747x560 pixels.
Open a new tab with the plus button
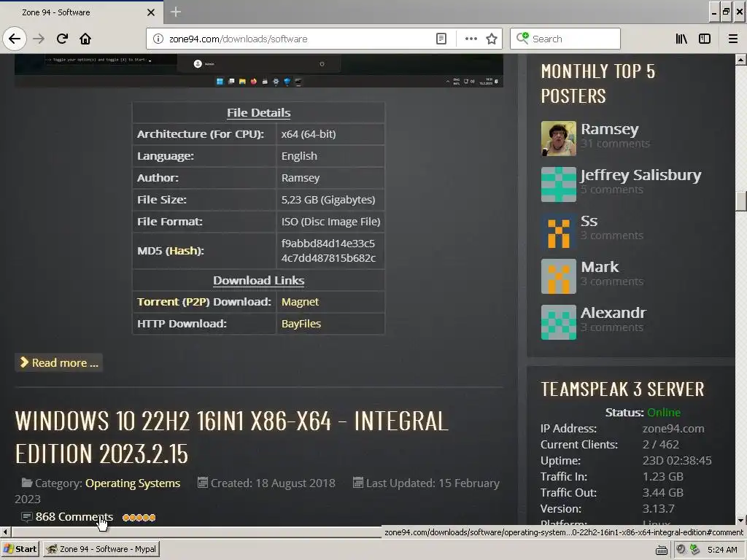pyautogui.click(x=175, y=12)
